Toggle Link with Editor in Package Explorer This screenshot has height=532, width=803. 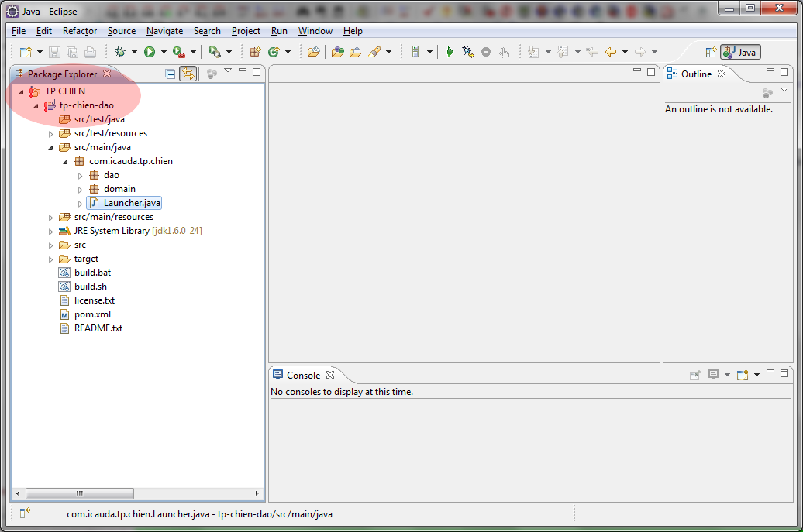pyautogui.click(x=188, y=74)
